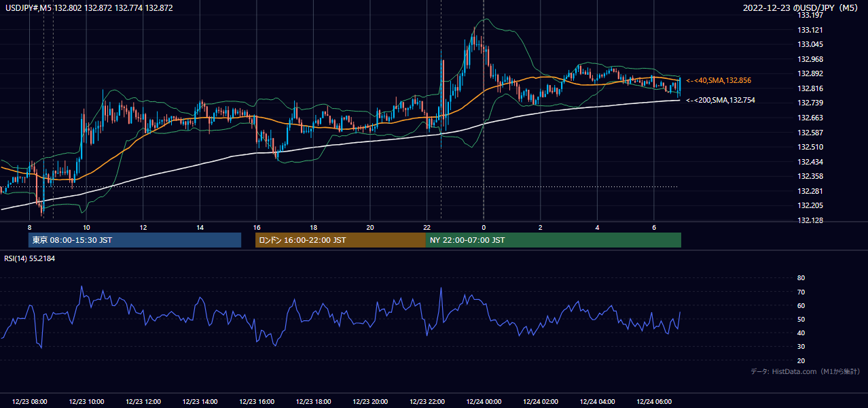Click price axis value 132.205
Screen dimensions: 868x408
(x=810, y=205)
